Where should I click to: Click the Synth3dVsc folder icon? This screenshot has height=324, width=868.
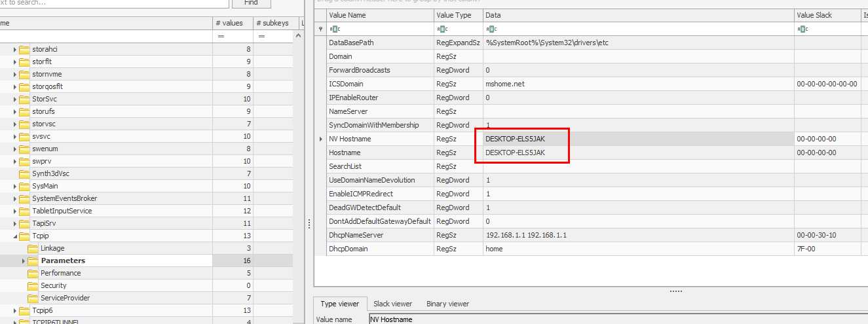pyautogui.click(x=24, y=174)
